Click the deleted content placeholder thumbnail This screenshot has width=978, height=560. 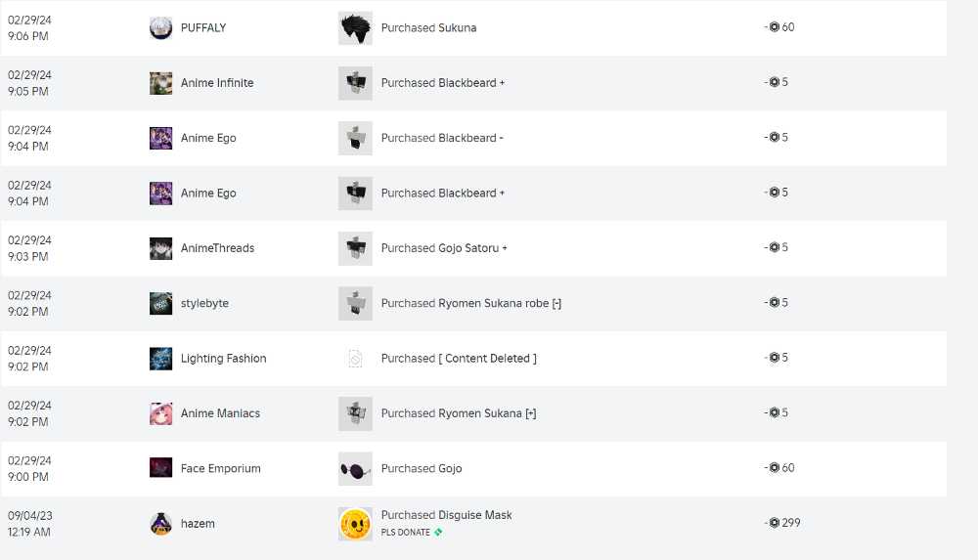coord(355,359)
